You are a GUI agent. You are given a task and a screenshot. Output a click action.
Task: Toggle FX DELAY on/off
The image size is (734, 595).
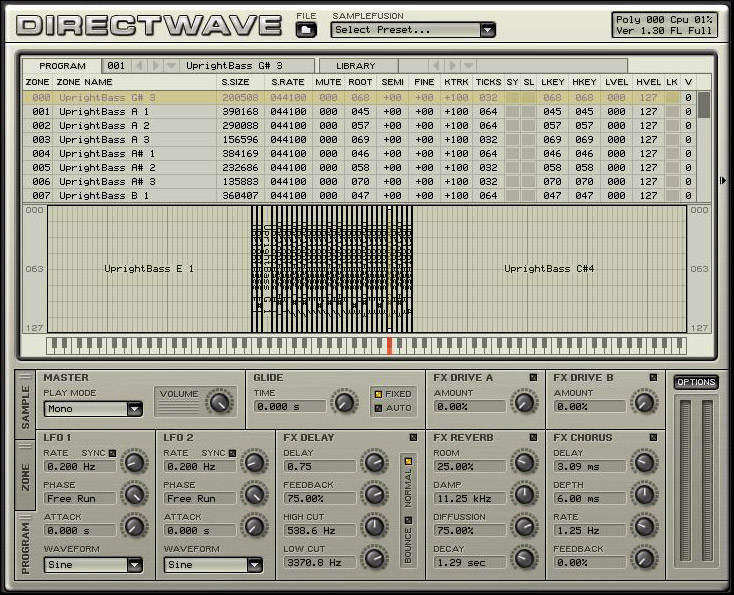(x=413, y=437)
